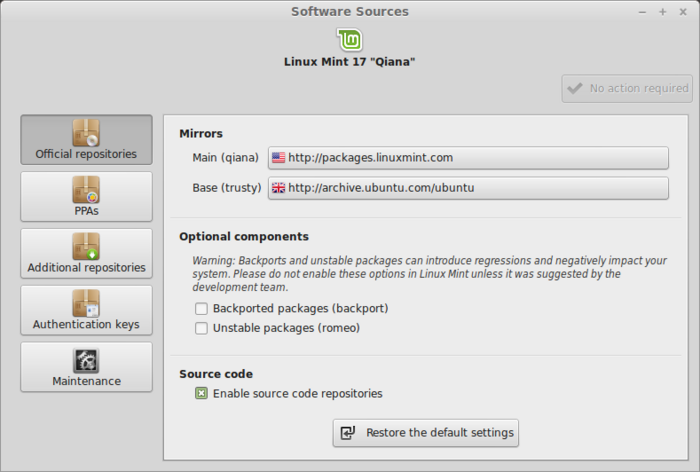This screenshot has width=700, height=472.
Task: Switch to the PPAs section
Action: 86,197
